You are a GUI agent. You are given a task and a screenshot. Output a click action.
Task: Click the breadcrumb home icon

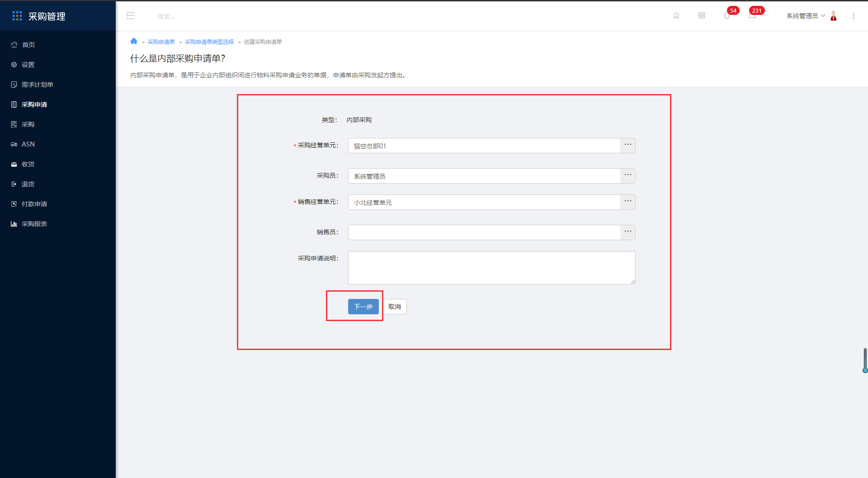click(x=134, y=41)
